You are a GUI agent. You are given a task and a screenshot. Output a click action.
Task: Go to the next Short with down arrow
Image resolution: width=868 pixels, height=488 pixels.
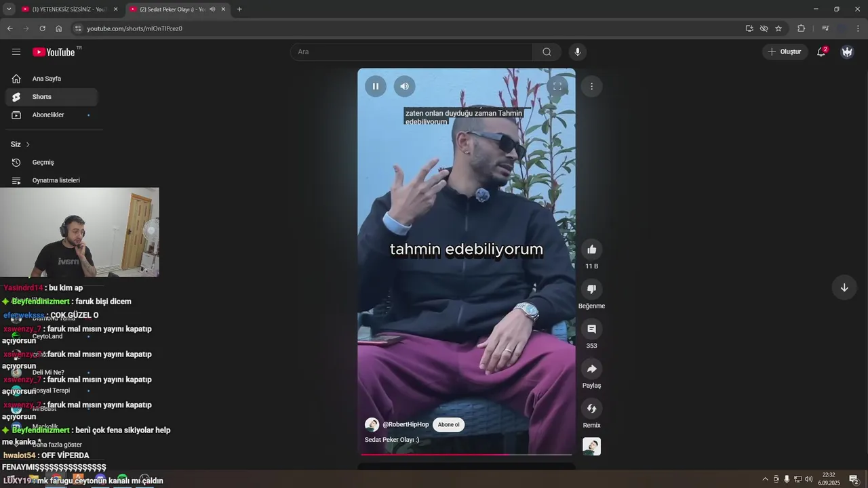(x=844, y=287)
